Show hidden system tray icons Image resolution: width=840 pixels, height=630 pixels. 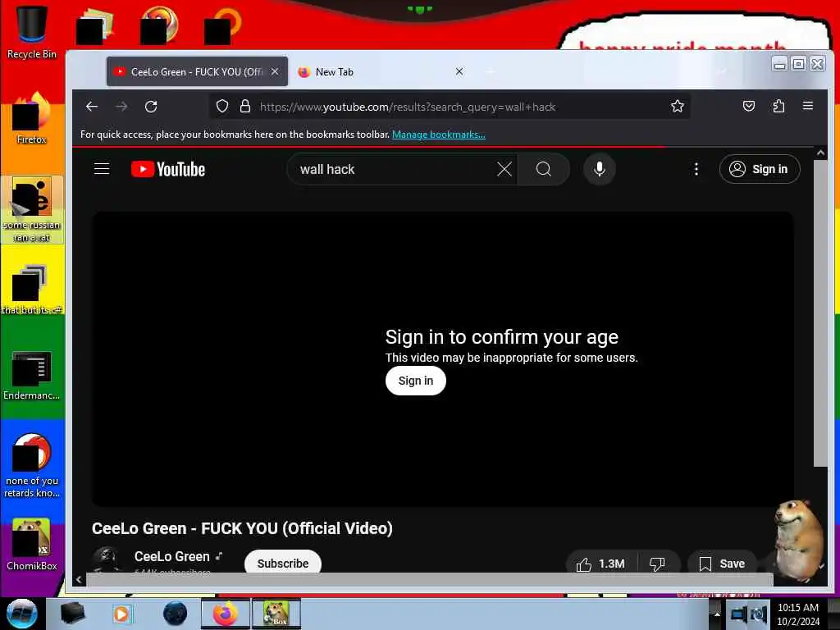pos(717,614)
